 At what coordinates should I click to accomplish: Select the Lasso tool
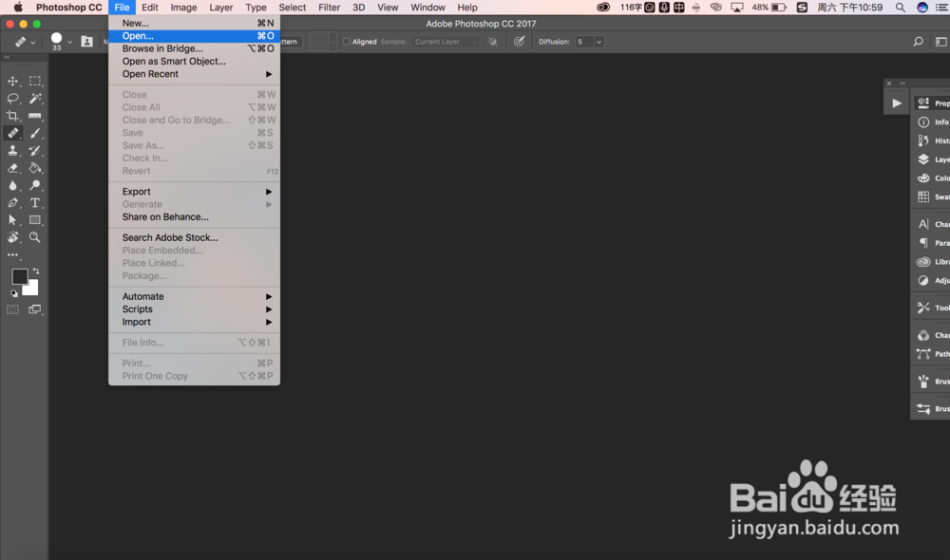point(12,98)
